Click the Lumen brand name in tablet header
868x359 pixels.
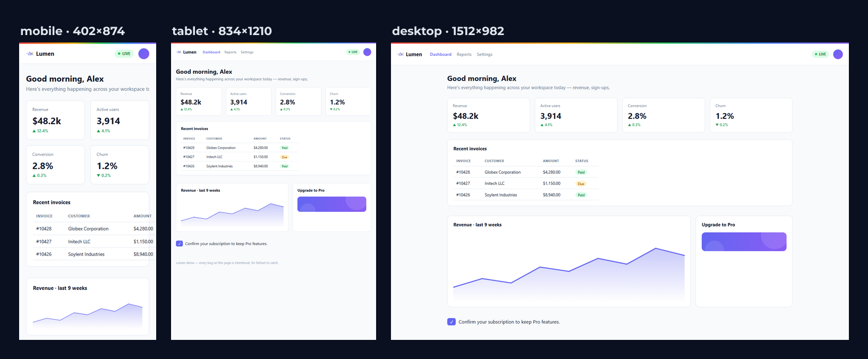(190, 52)
